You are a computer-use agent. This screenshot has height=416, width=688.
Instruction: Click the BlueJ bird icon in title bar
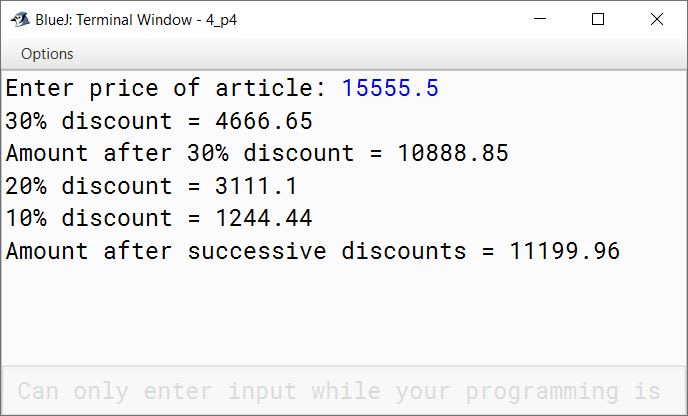(x=20, y=19)
